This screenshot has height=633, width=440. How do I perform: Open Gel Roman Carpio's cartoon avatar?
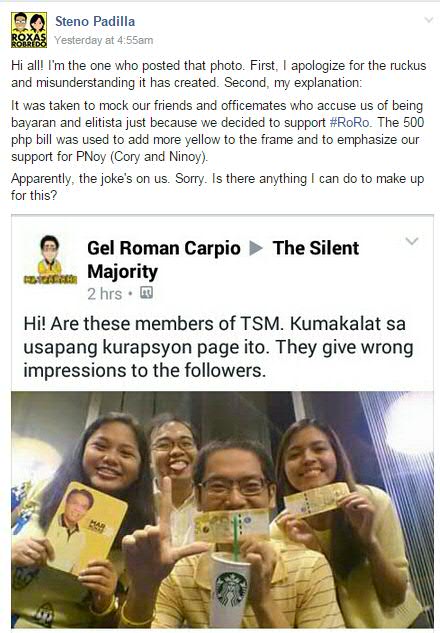click(x=50, y=260)
